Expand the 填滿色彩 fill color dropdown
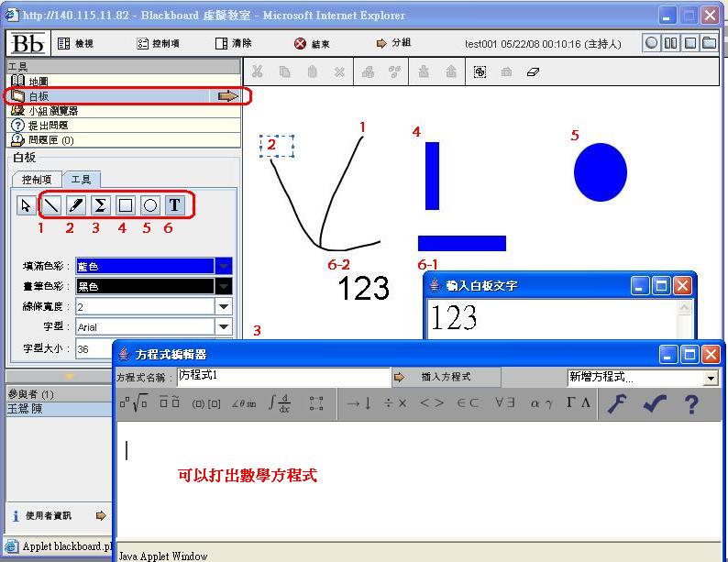 pos(223,266)
